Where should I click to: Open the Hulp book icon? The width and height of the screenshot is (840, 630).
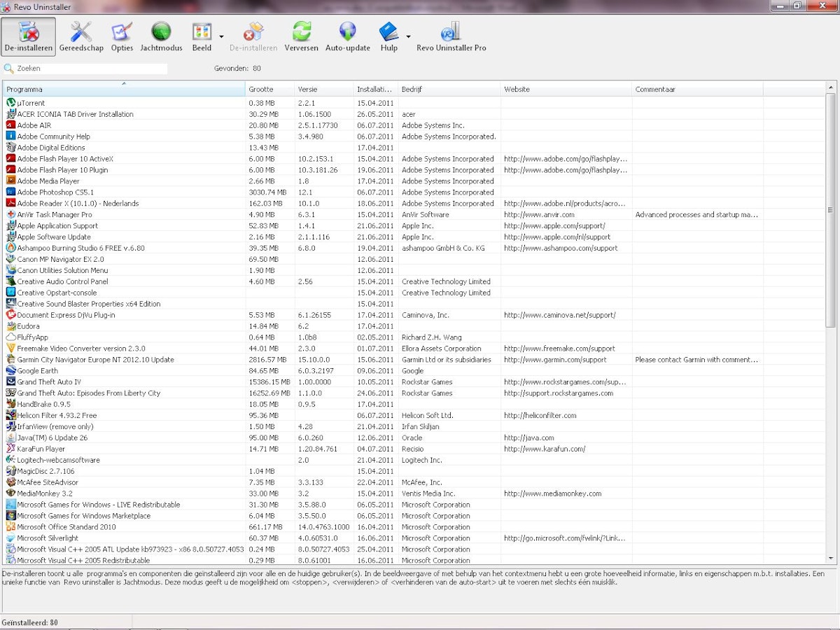[x=388, y=31]
